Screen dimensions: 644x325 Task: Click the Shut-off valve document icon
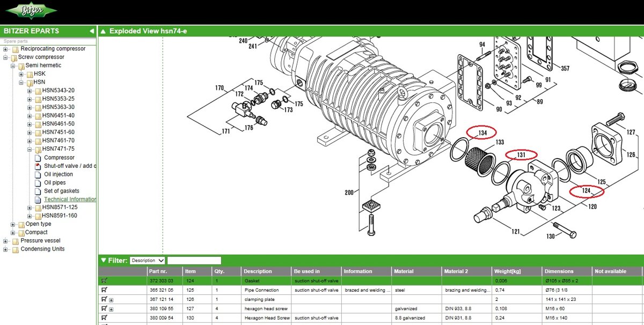38,166
